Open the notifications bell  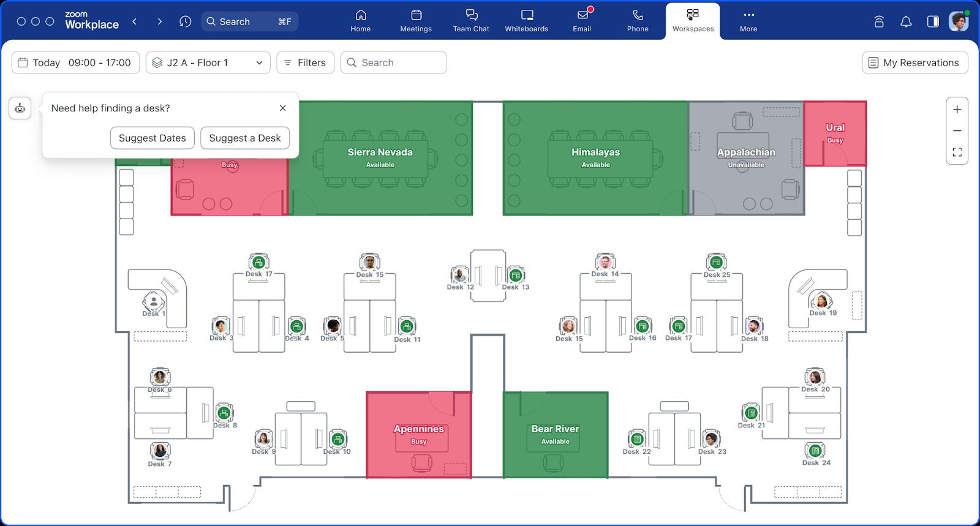coord(906,21)
